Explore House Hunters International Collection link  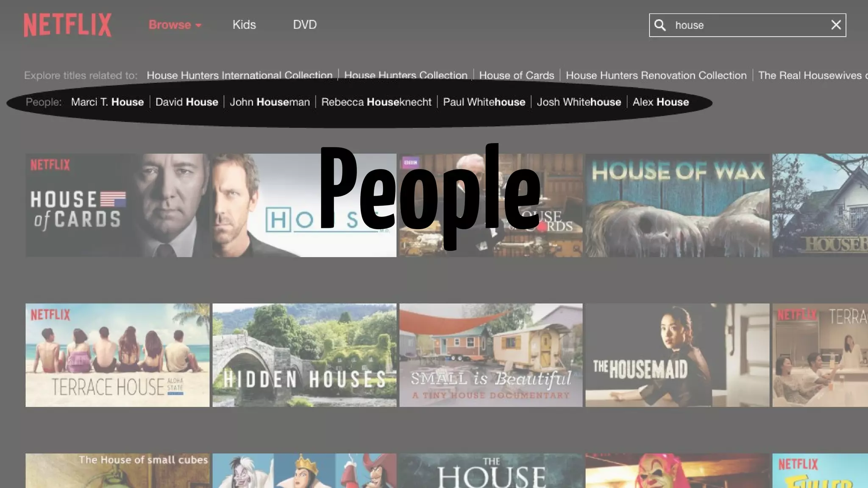click(x=239, y=75)
